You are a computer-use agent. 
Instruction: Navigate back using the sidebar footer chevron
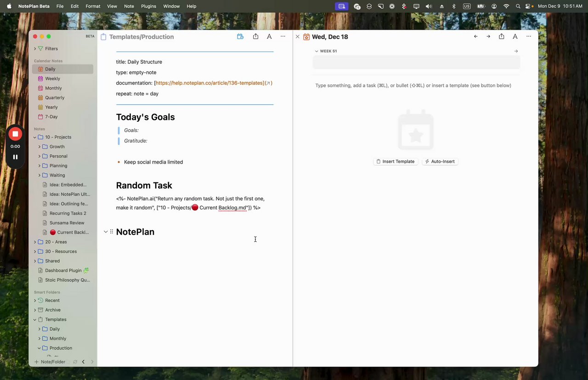tap(83, 362)
